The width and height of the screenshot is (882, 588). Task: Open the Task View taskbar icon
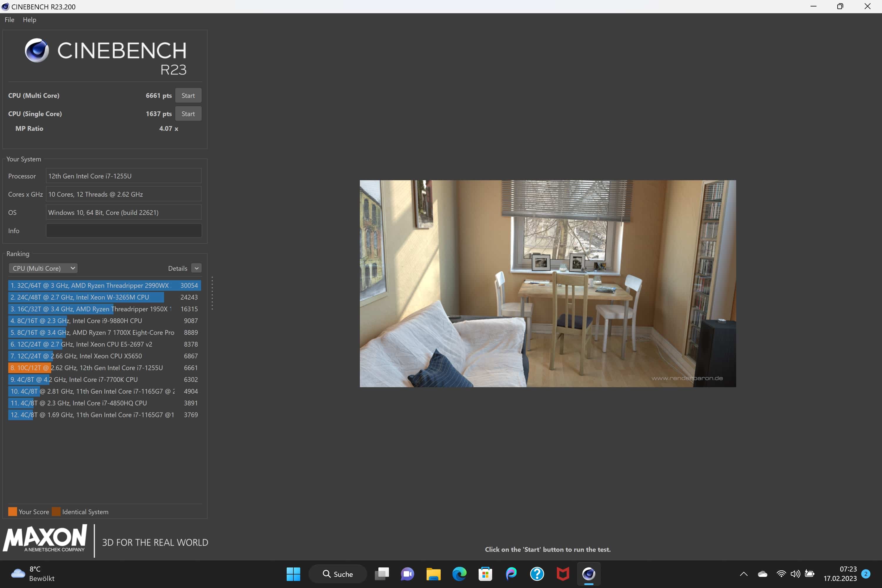click(382, 574)
